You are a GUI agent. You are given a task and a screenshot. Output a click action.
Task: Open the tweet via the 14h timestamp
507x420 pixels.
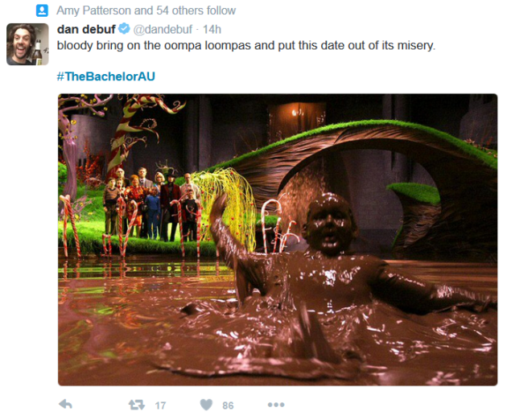pos(212,30)
